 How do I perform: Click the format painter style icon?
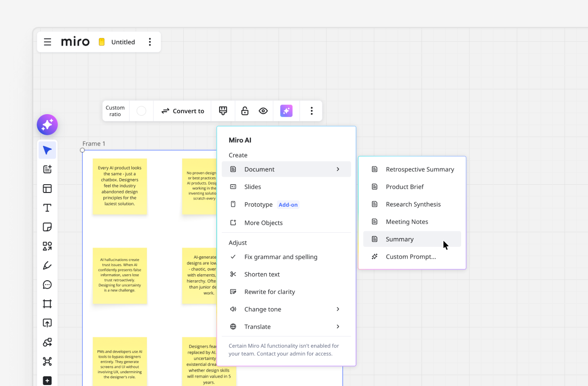pyautogui.click(x=223, y=111)
